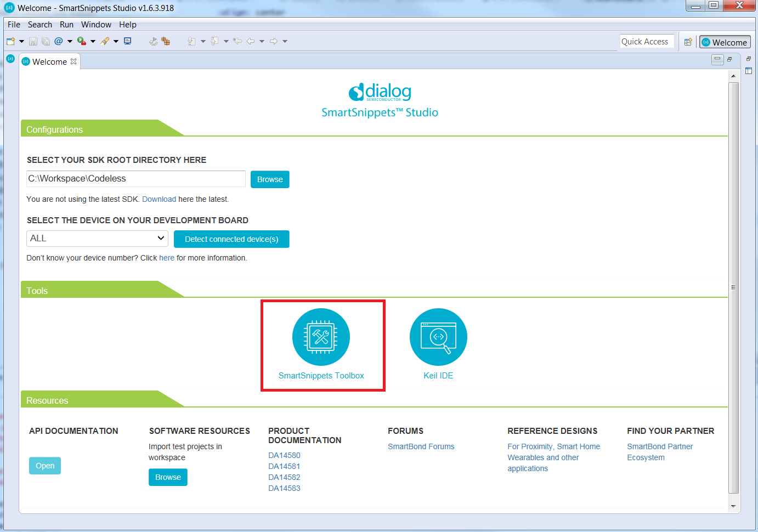Expand the @ icon dropdown arrow

click(x=70, y=41)
